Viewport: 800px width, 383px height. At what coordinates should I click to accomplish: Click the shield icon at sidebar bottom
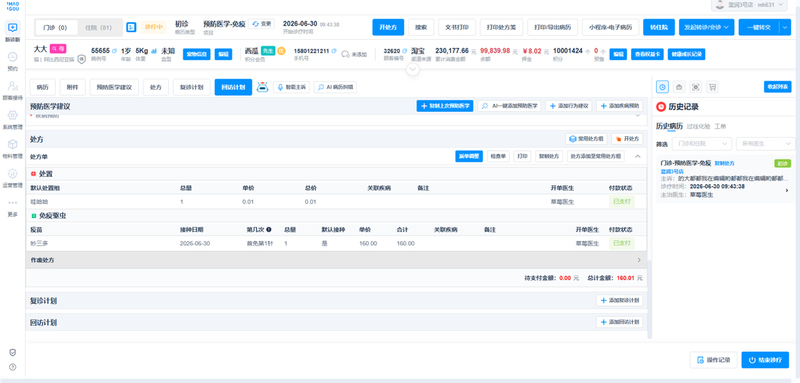pyautogui.click(x=13, y=352)
